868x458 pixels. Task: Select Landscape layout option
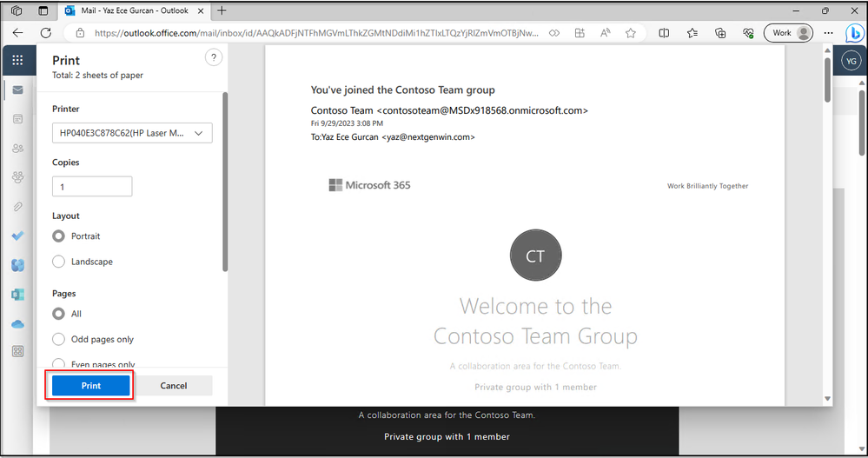[59, 262]
